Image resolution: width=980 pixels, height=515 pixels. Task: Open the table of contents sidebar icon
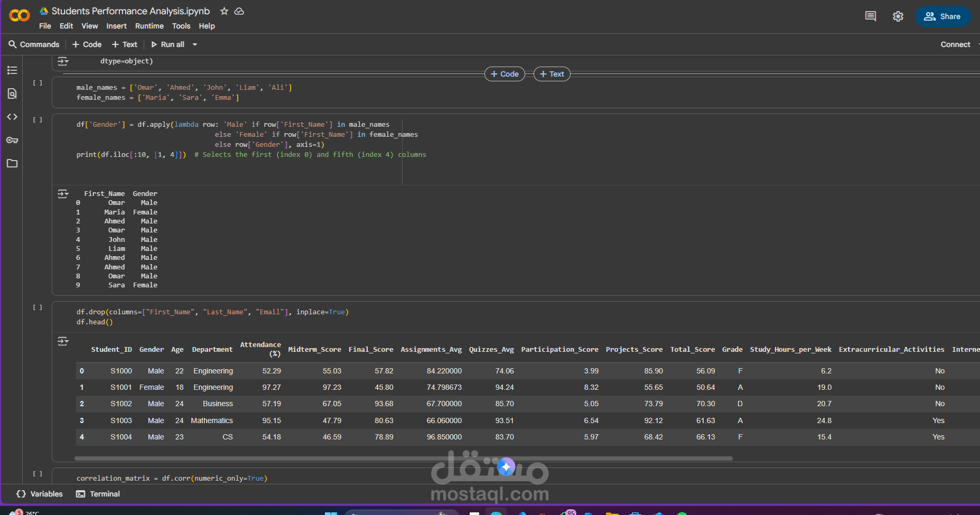12,70
